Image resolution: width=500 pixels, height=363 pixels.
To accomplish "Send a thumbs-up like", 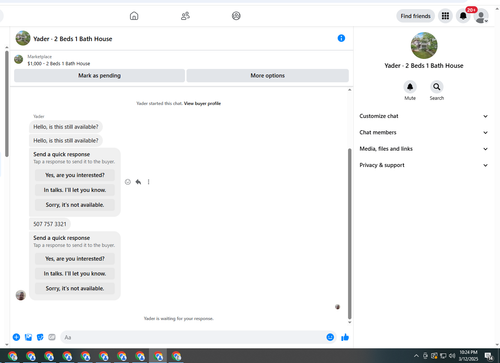I will (x=345, y=337).
